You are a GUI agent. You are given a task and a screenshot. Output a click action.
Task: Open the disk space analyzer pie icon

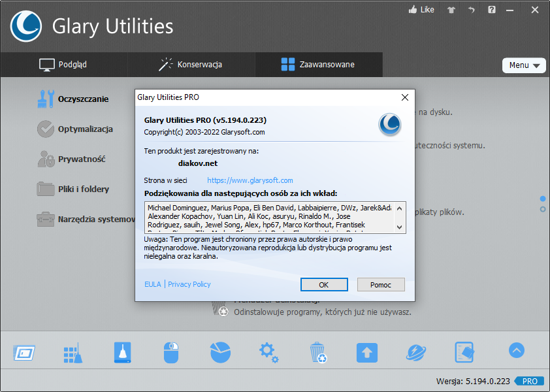click(x=220, y=352)
